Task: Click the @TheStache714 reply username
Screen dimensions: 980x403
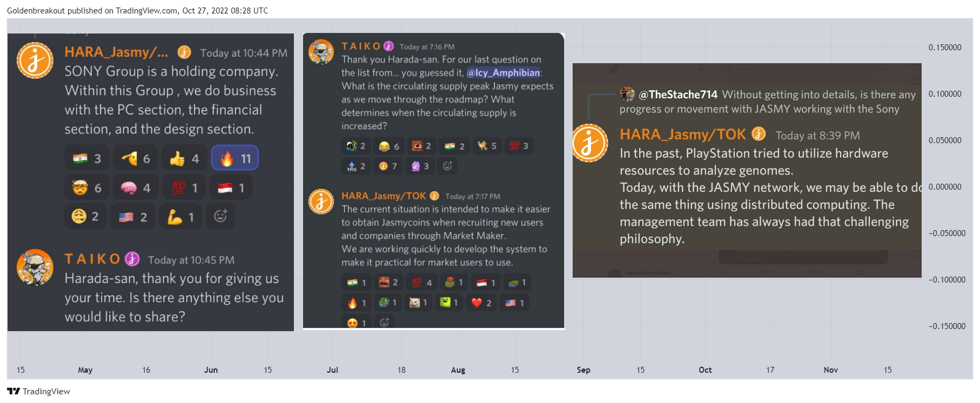Action: click(678, 95)
